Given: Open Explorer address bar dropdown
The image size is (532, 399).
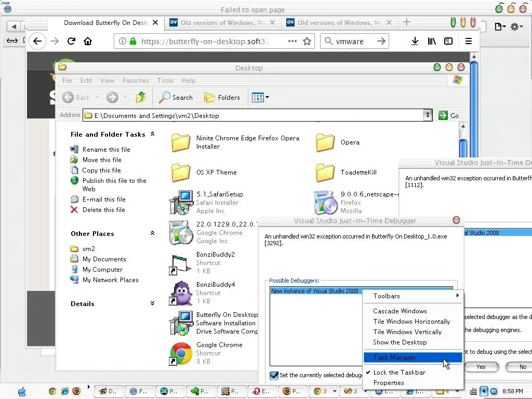Looking at the screenshot, I should (428, 115).
